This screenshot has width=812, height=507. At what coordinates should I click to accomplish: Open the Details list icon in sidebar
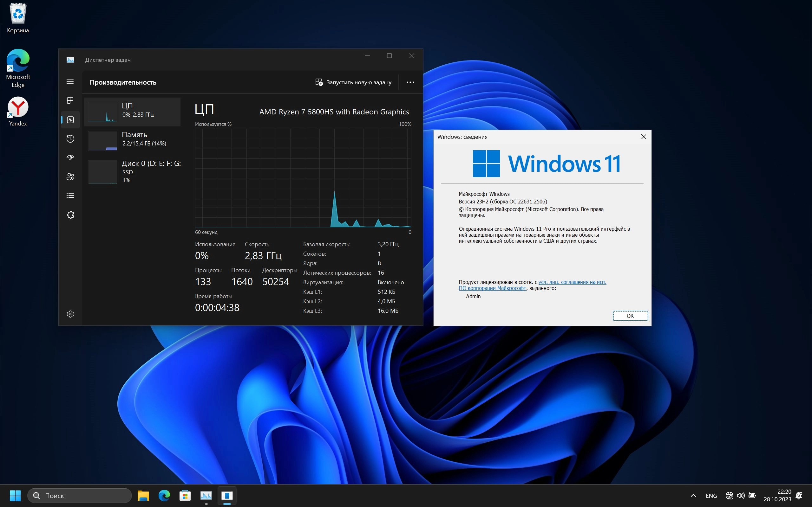click(70, 196)
